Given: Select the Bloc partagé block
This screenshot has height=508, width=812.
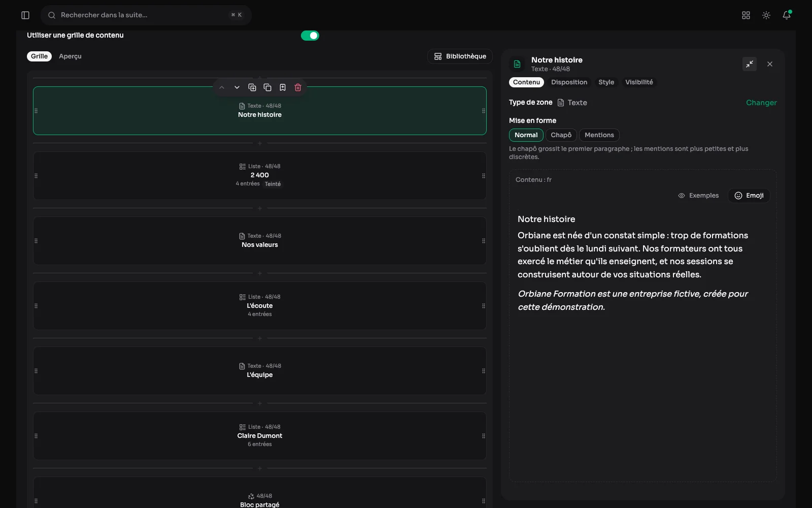Looking at the screenshot, I should click(260, 493).
